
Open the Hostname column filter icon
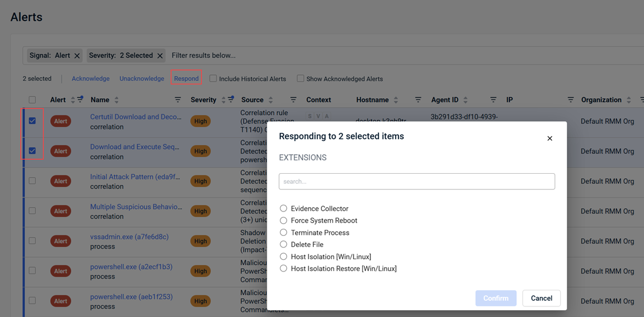[418, 100]
